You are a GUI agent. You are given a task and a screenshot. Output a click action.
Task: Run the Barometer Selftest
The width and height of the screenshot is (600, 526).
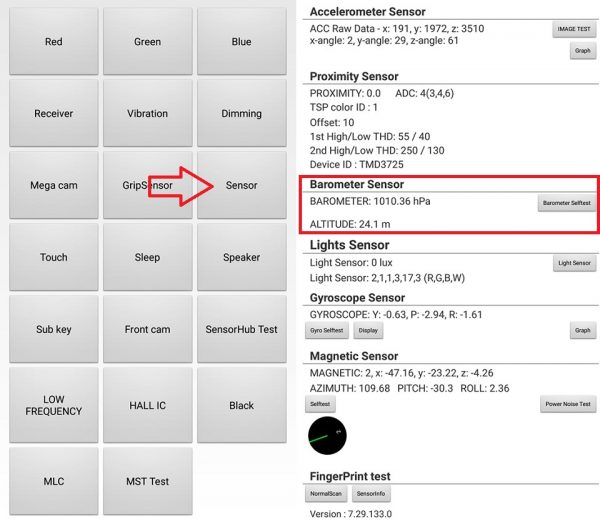click(567, 203)
